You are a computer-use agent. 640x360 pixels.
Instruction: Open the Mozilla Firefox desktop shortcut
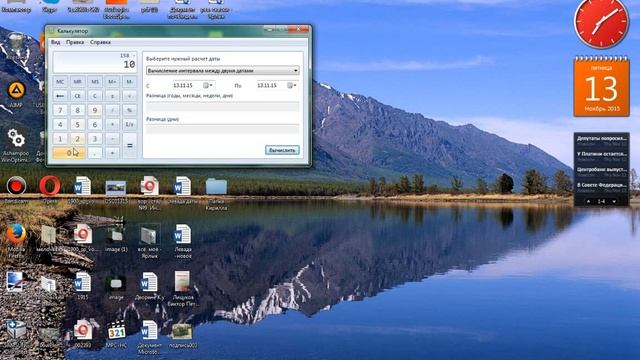[x=16, y=235]
